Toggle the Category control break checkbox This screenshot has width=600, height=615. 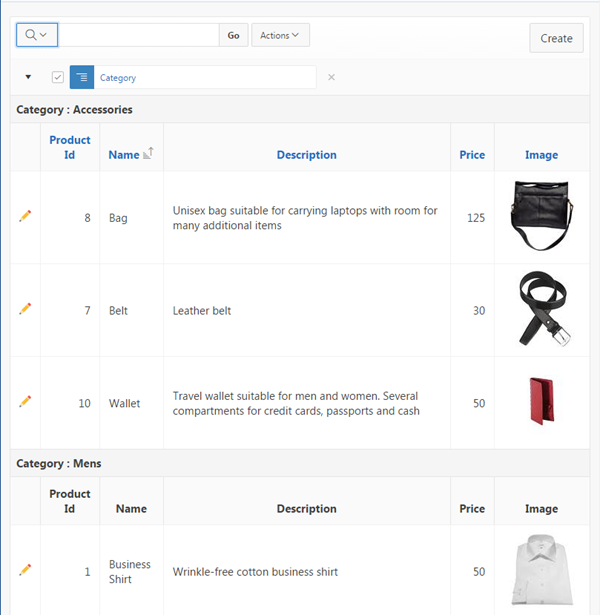[58, 77]
